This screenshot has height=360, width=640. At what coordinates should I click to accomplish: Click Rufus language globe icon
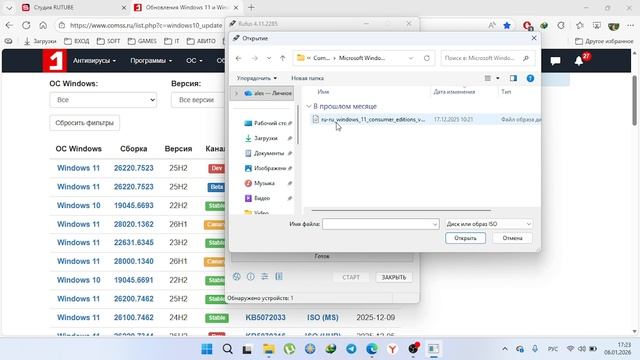[x=237, y=277]
